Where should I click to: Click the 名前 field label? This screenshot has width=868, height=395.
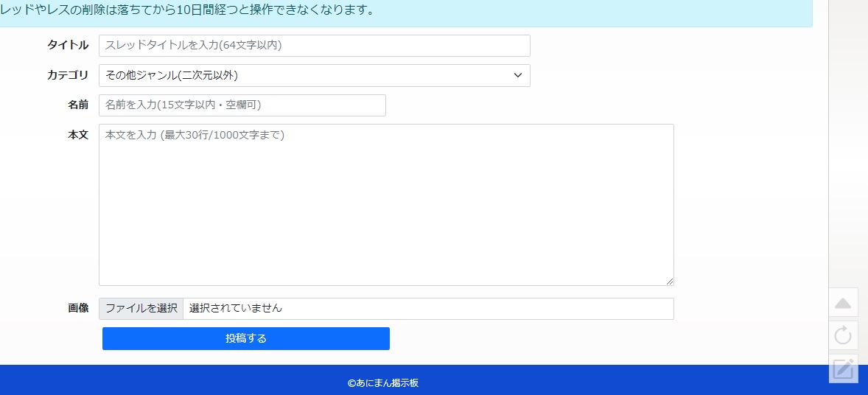click(x=78, y=105)
